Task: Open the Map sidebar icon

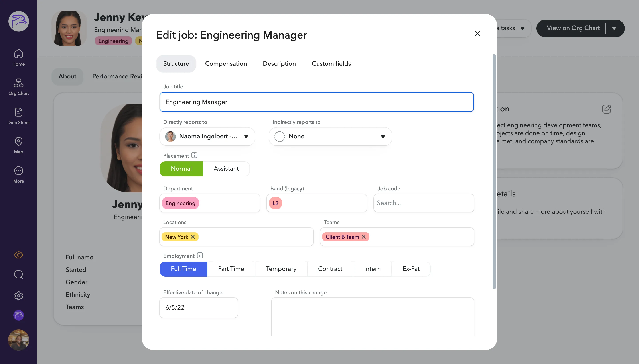Action: pyautogui.click(x=18, y=145)
